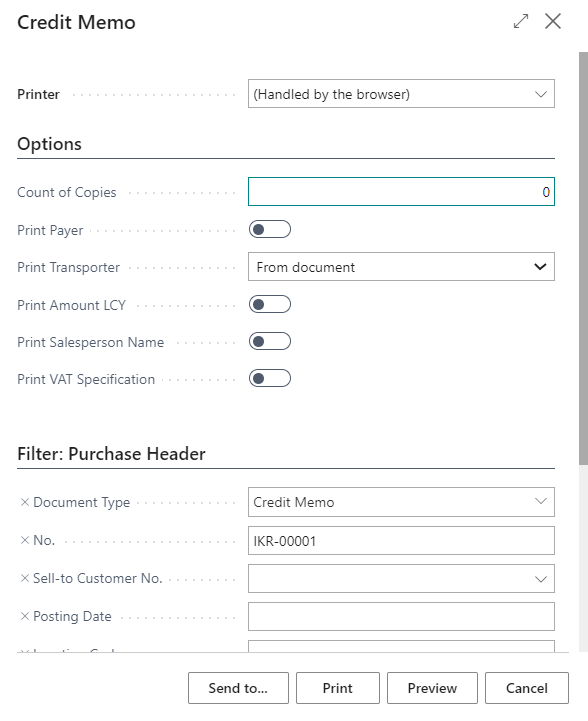Collapse the Filter: Purchase Header section
The width and height of the screenshot is (588, 721).
pos(111,454)
